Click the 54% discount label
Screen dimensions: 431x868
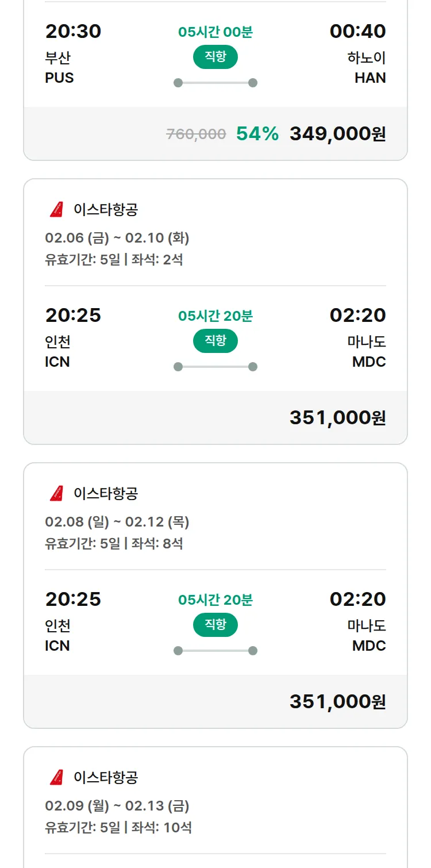(x=257, y=134)
